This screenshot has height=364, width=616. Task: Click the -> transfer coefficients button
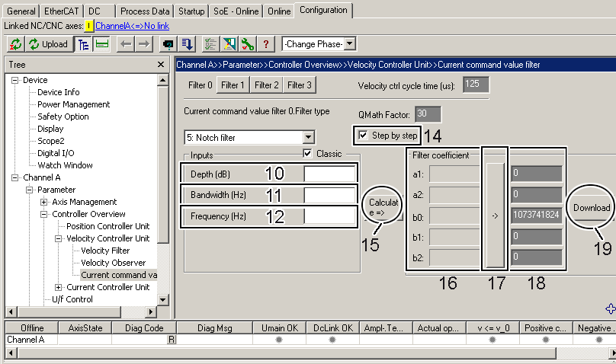coord(495,216)
